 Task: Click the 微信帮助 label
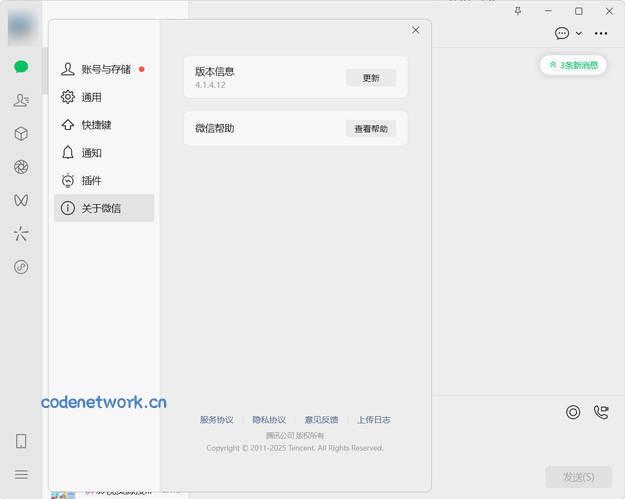pyautogui.click(x=214, y=128)
